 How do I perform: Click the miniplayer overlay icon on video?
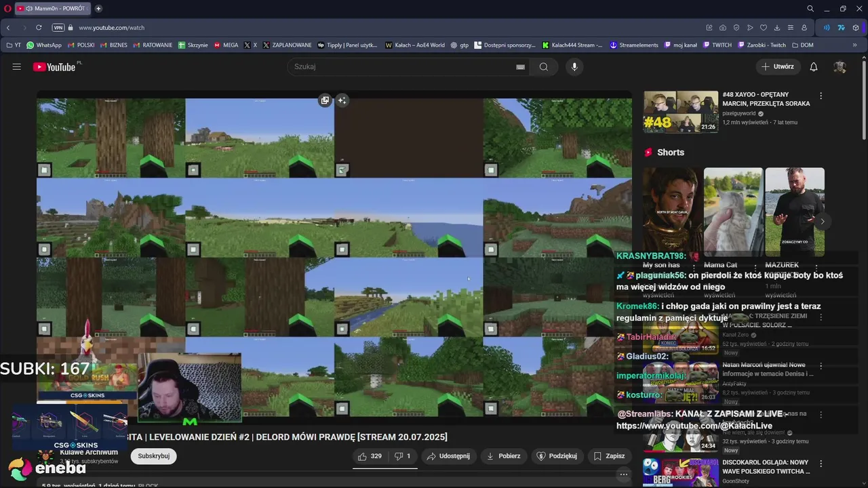[x=325, y=100]
